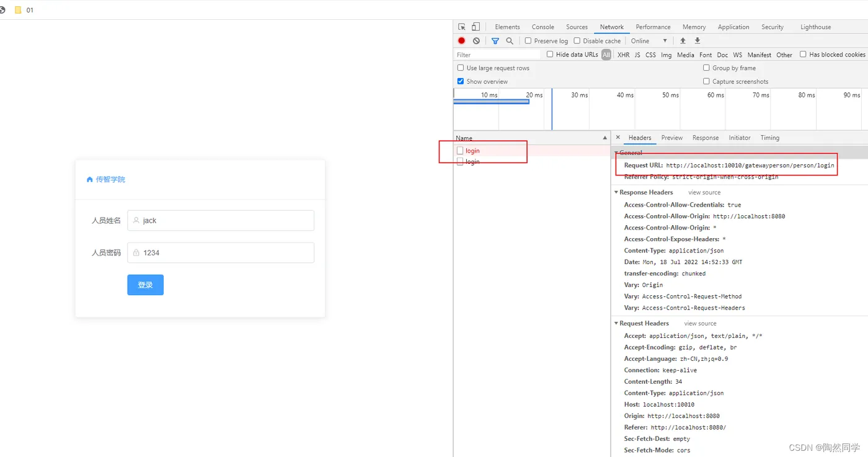Image resolution: width=868 pixels, height=457 pixels.
Task: Filter requests by CSS type
Action: coord(650,55)
